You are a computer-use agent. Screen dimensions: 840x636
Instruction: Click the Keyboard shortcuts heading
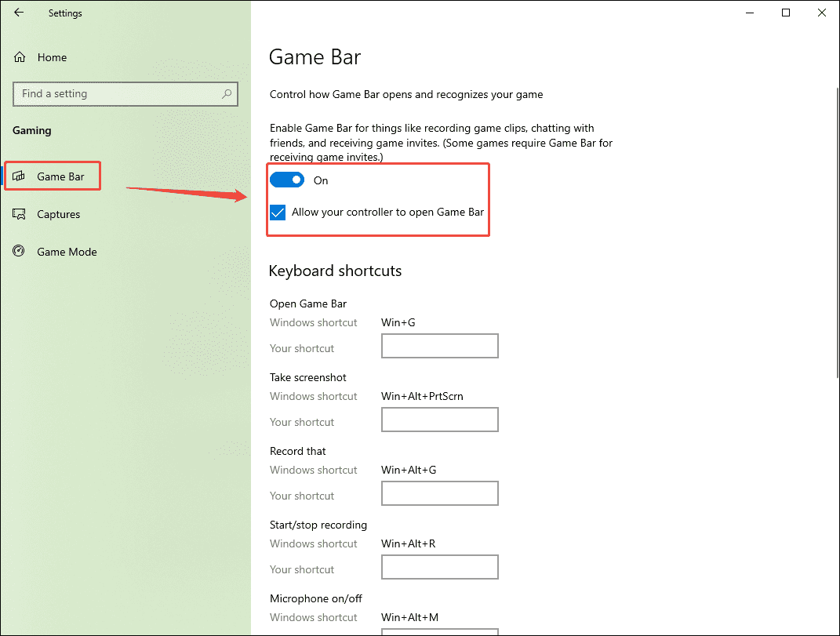[x=336, y=271]
